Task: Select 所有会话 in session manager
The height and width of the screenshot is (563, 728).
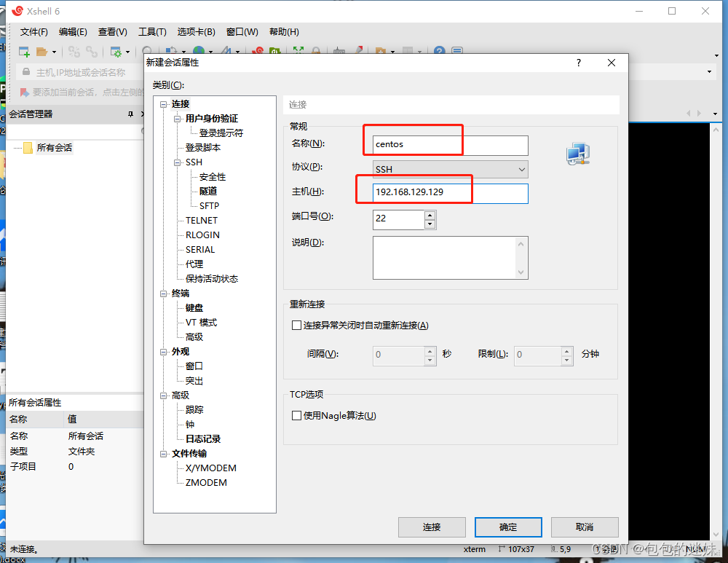Action: (55, 148)
